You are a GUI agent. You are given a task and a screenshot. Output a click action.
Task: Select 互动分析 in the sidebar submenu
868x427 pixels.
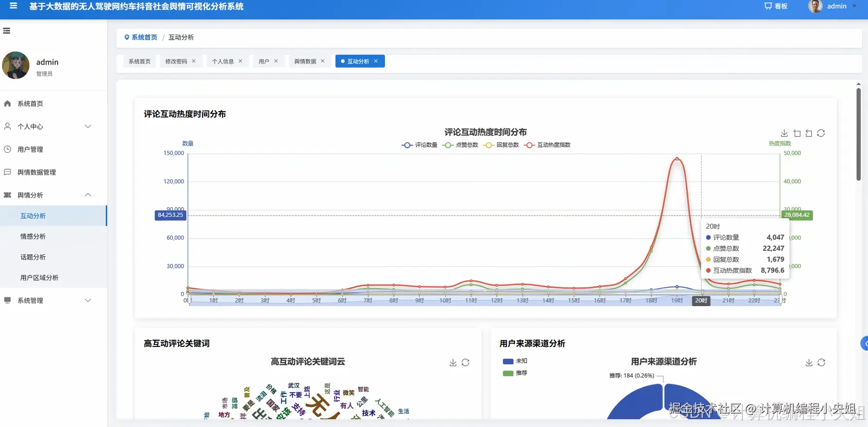[x=53, y=215]
